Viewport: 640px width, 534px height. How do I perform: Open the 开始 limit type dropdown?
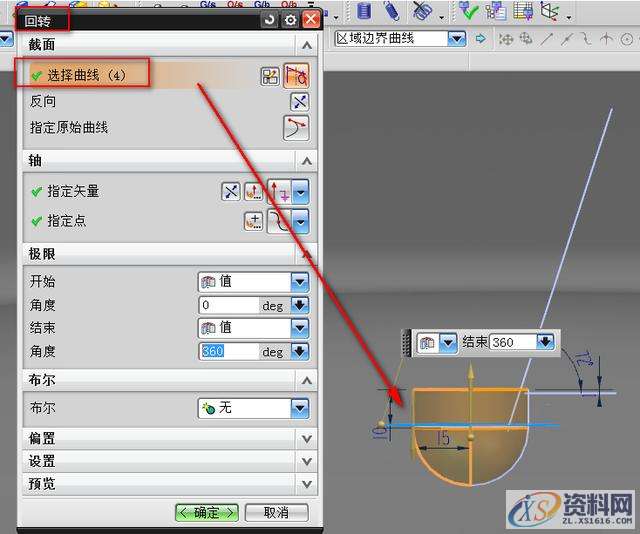(300, 282)
